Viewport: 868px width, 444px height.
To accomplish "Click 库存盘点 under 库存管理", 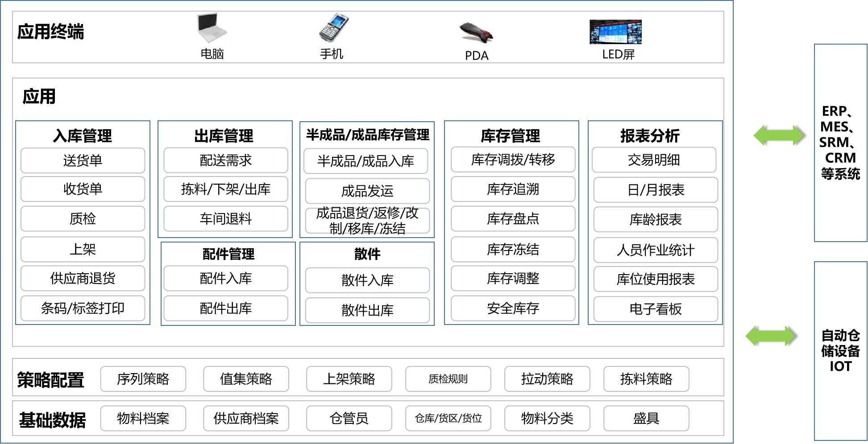I will pos(513,218).
